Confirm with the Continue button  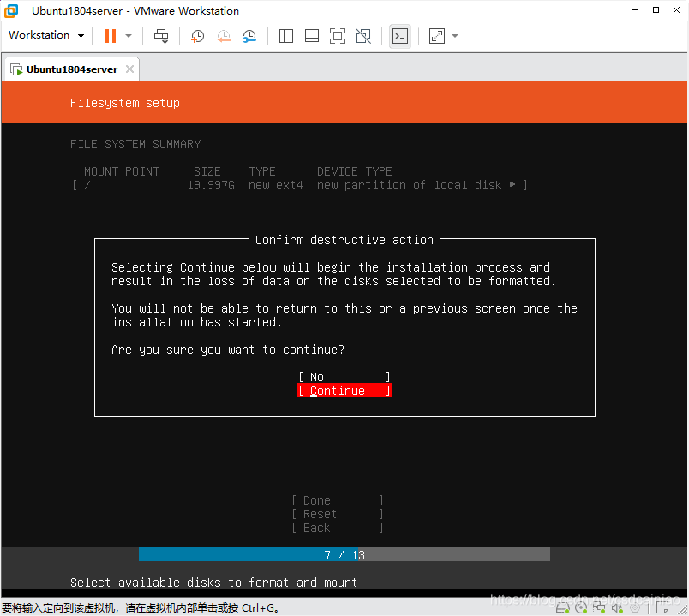(x=344, y=391)
